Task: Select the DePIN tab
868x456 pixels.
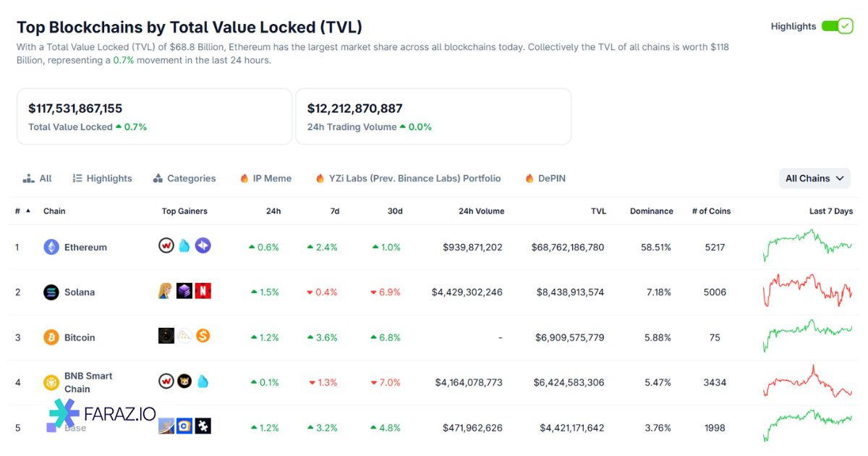Action: click(545, 178)
